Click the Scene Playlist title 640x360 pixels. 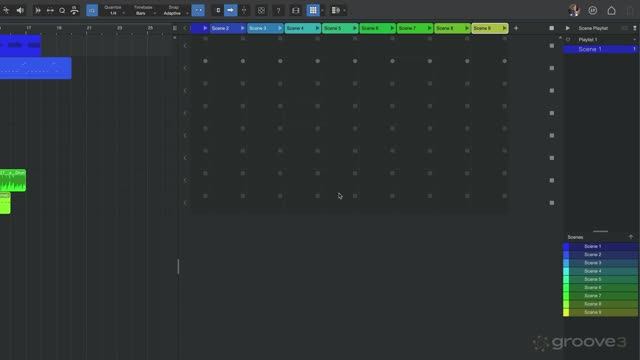[593, 28]
